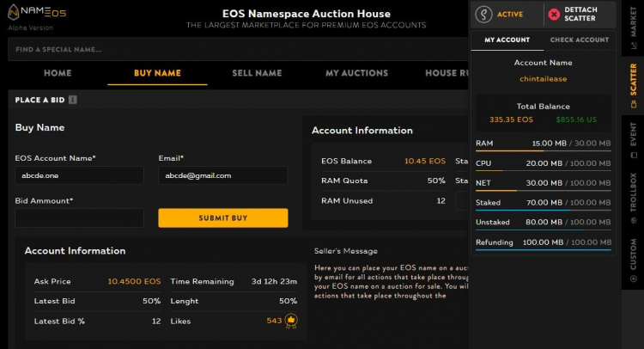This screenshot has width=644, height=349.
Task: Open the My Auctions tab
Action: [356, 73]
